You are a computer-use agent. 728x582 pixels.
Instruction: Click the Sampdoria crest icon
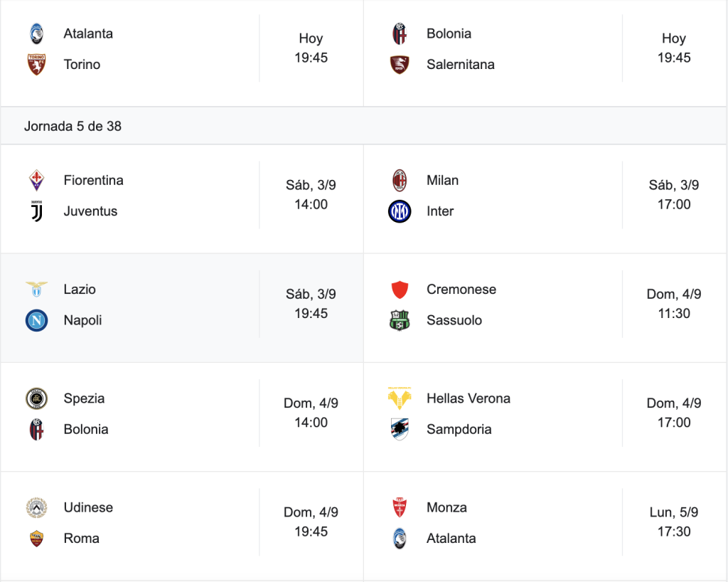tap(400, 429)
